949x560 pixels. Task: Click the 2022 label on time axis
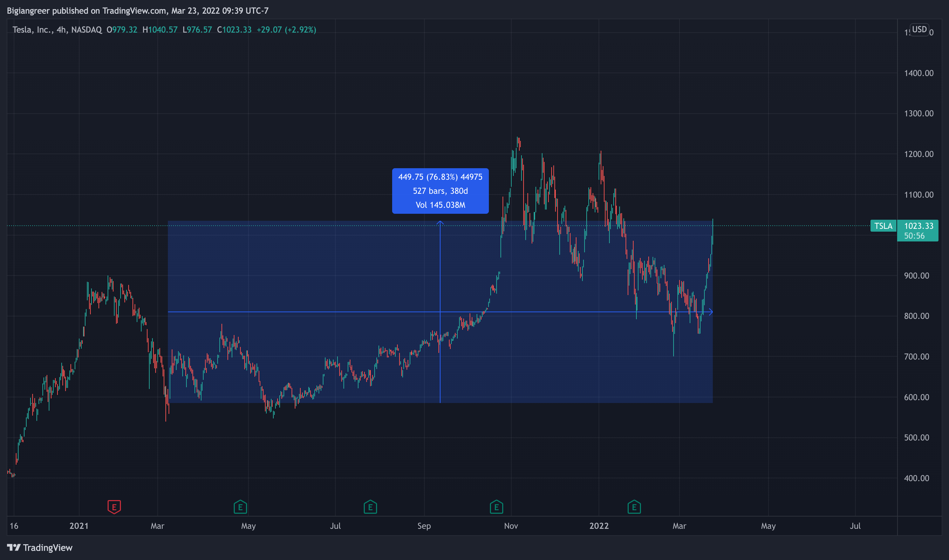599,526
